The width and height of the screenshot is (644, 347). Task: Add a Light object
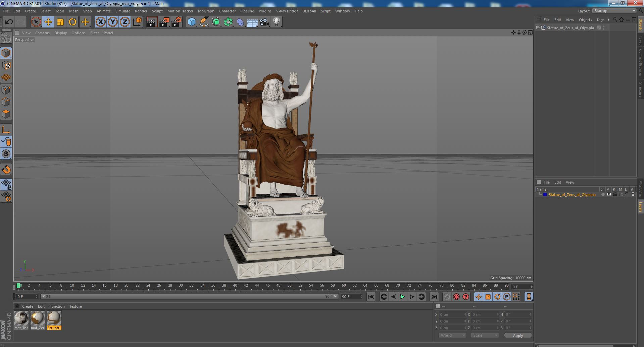click(x=276, y=22)
